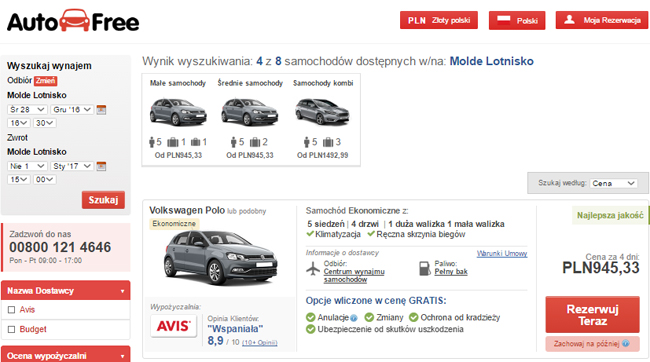Click Zachowaj na później button
Screen dimensions: 650x362
[592, 343]
